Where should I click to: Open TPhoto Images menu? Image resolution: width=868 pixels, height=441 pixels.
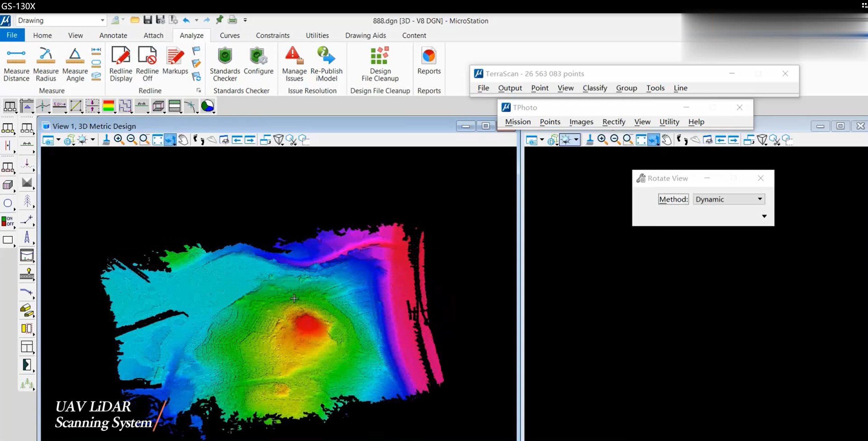581,122
